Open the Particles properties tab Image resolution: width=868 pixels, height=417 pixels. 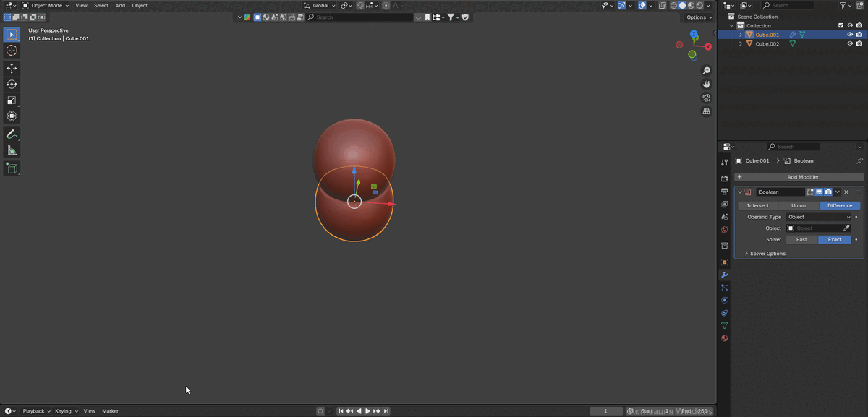click(x=724, y=288)
